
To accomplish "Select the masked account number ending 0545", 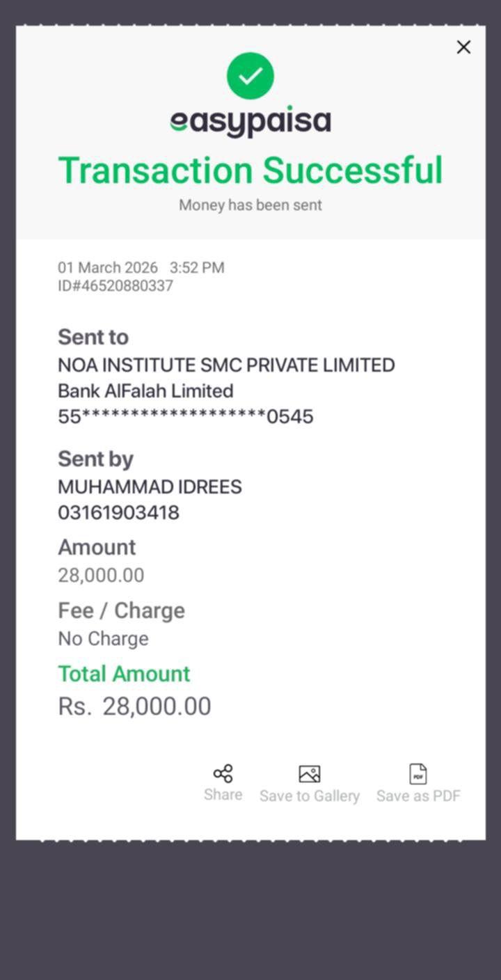I will pyautogui.click(x=186, y=417).
